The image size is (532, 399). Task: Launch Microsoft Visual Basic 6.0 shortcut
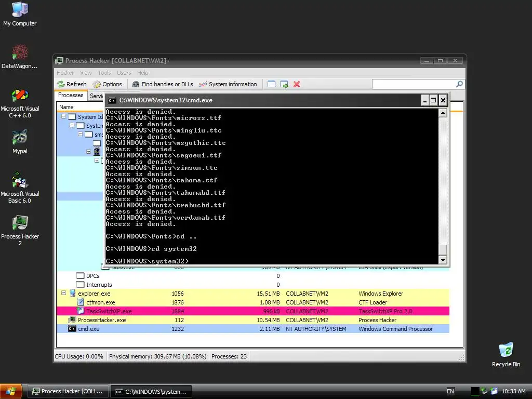pyautogui.click(x=20, y=188)
